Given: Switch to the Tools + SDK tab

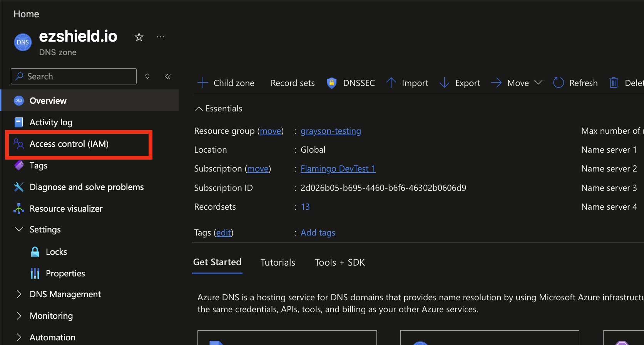Looking at the screenshot, I should tap(340, 263).
